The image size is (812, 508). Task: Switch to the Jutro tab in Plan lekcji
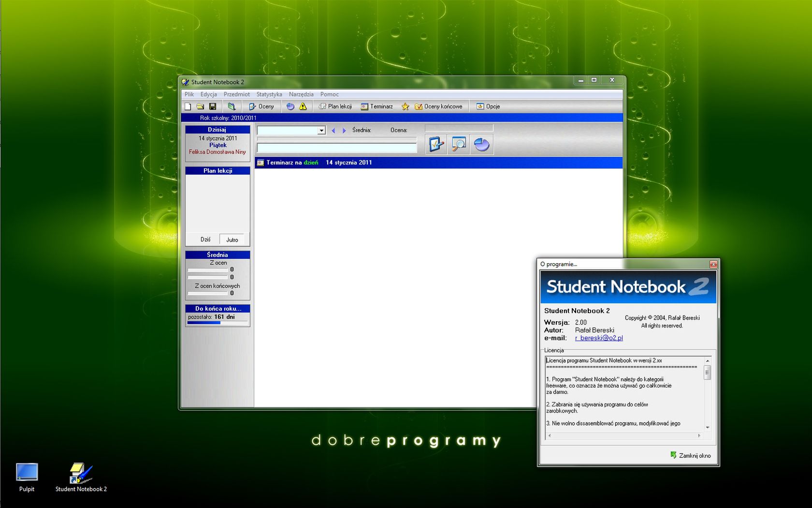pyautogui.click(x=233, y=239)
